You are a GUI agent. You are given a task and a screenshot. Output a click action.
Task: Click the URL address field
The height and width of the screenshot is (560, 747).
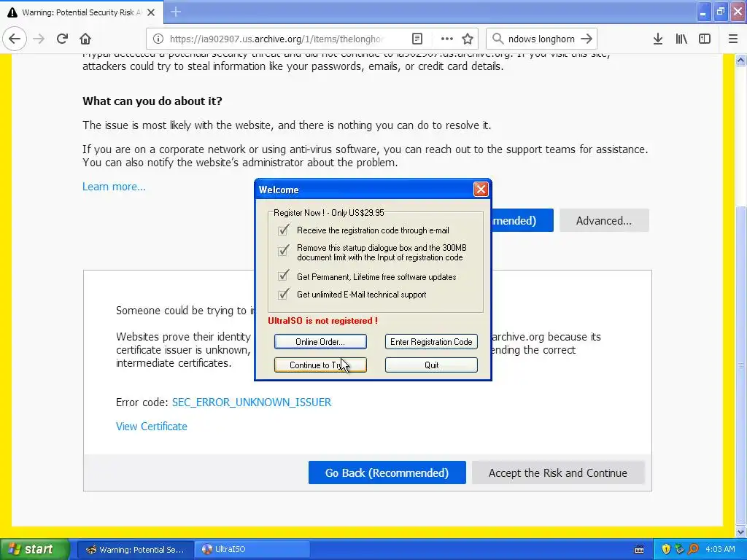[276, 39]
